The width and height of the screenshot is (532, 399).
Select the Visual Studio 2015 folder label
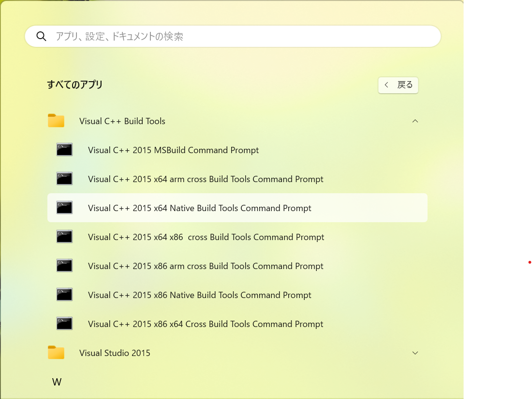click(115, 353)
